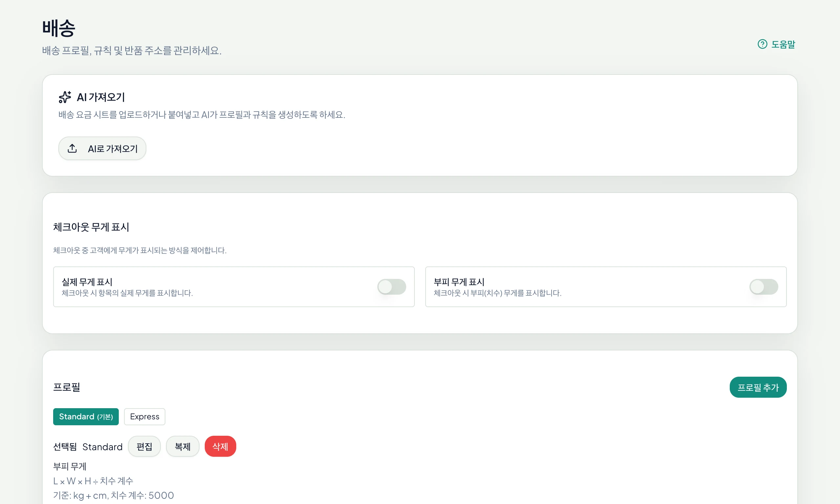Screen dimensions: 840x504
Task: Click the 선택됨 Standard label
Action: [88, 447]
